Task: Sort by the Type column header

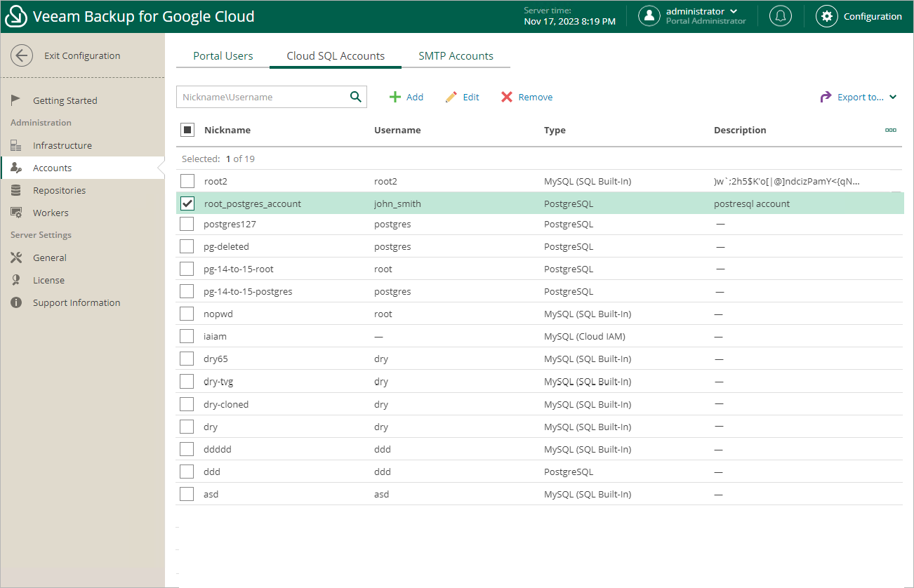Action: pos(555,130)
